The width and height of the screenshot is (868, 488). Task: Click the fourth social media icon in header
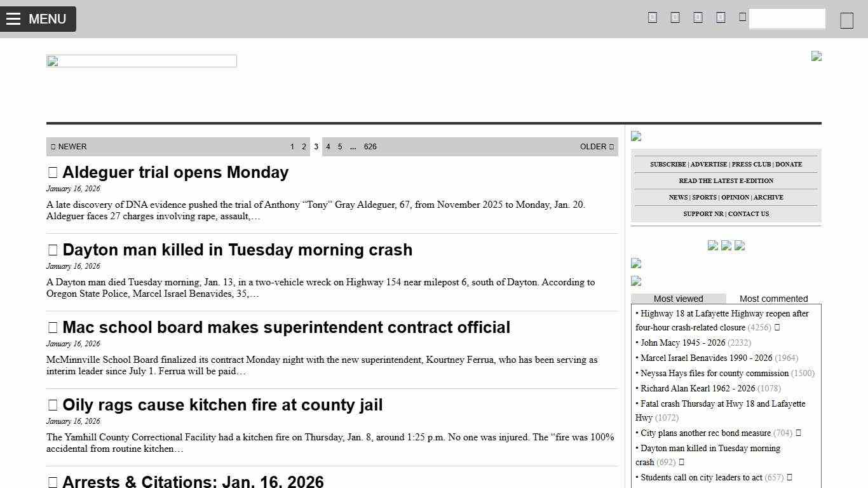pyautogui.click(x=721, y=17)
